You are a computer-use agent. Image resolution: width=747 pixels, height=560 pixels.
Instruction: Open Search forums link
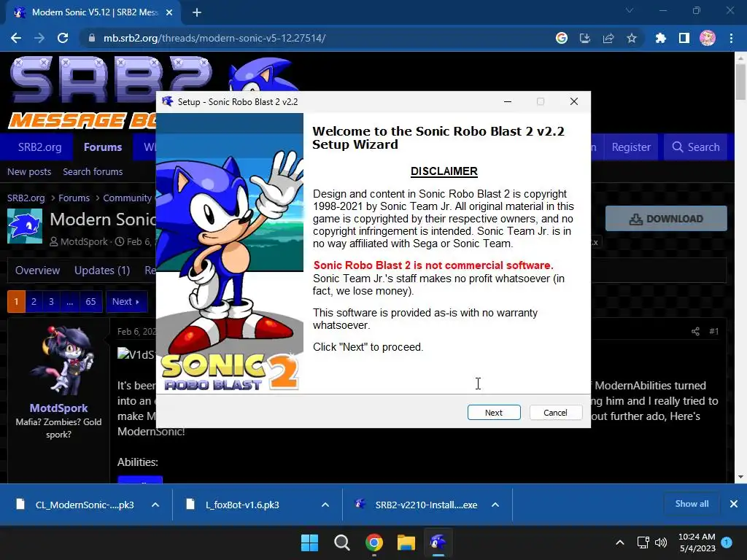point(93,171)
